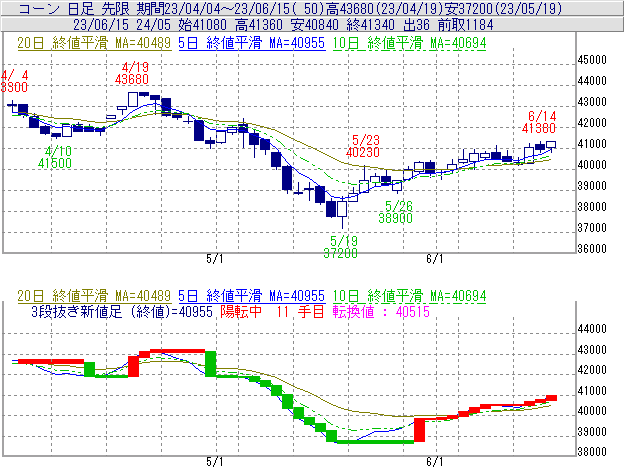Click the 安40840 daily low text
624x475 pixels.
(315, 25)
